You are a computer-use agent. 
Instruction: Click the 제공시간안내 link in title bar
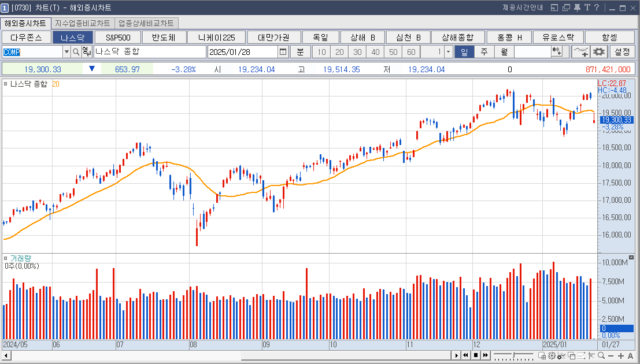[x=523, y=8]
